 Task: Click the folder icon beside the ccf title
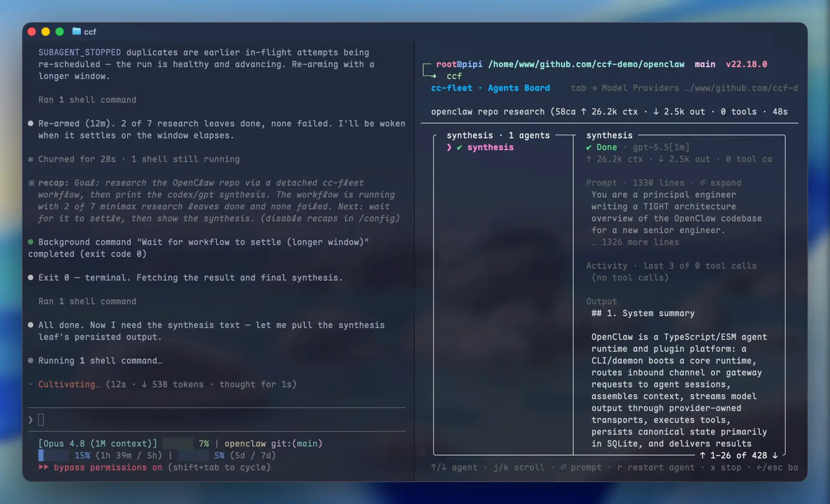76,32
